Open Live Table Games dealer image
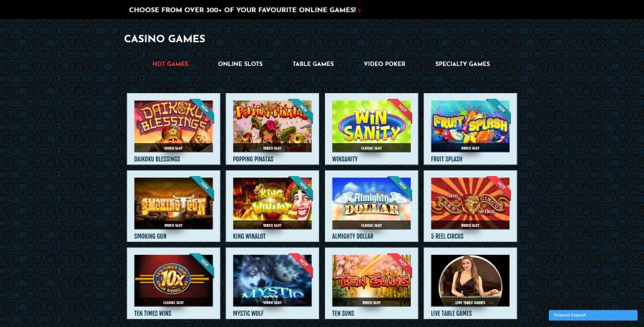Image resolution: width=644 pixels, height=327 pixels. 470,280
